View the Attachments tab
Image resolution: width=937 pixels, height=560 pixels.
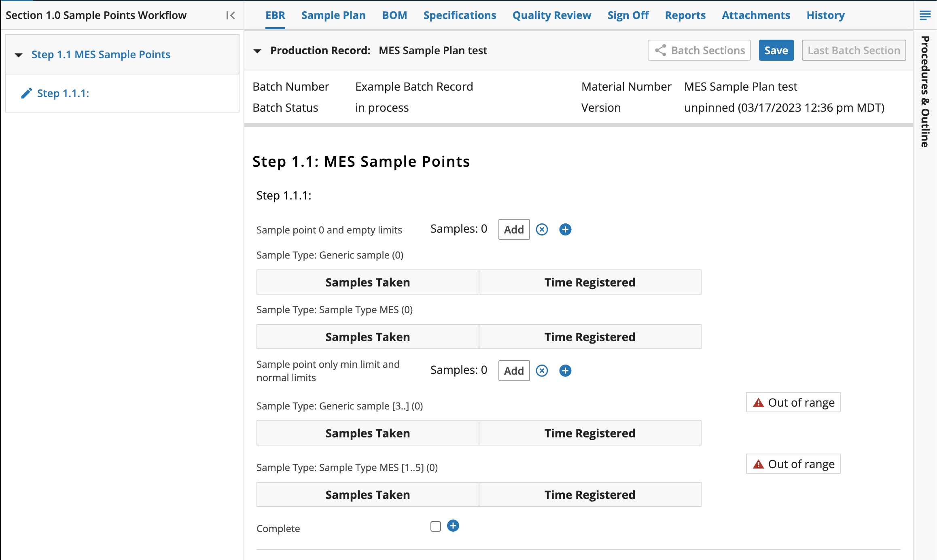point(756,15)
